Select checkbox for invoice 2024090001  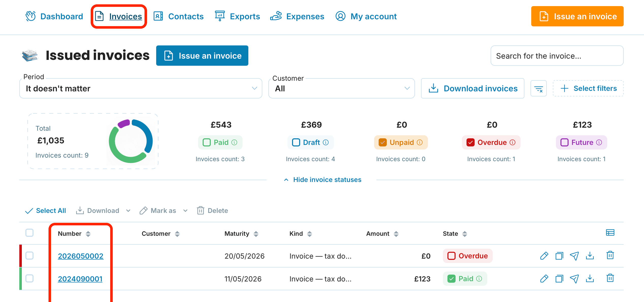point(29,278)
